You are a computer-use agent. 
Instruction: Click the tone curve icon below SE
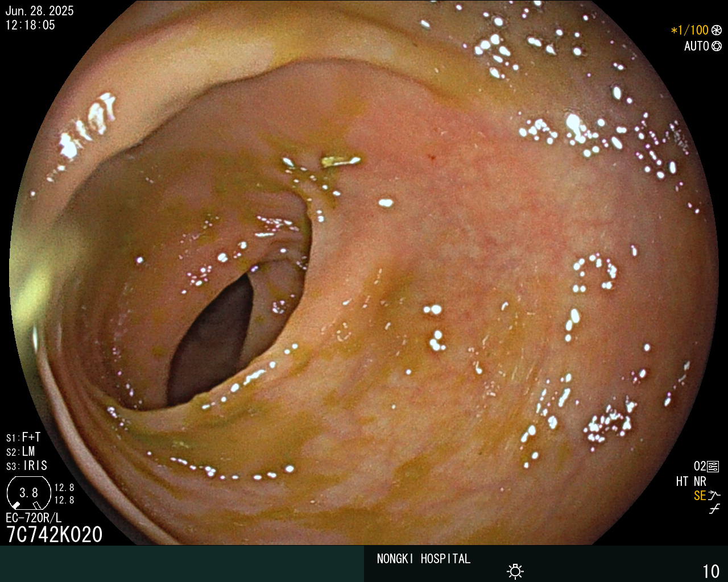coord(714,509)
